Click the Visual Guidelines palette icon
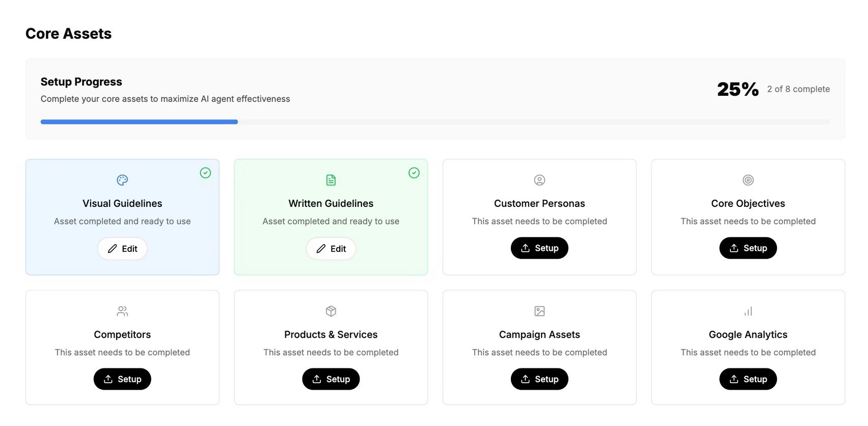This screenshot has height=426, width=868. (x=122, y=180)
